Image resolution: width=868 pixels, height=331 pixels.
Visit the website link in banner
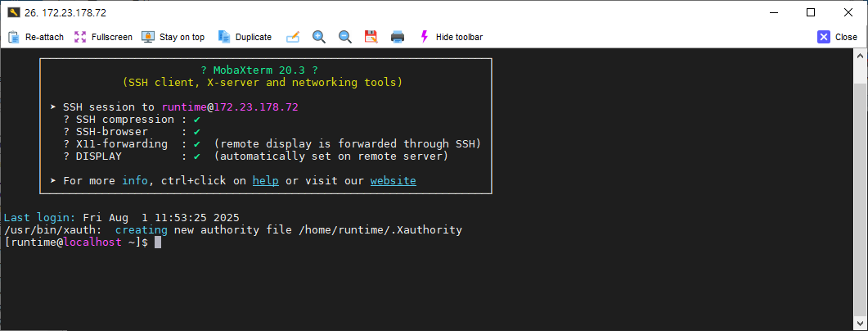point(393,180)
